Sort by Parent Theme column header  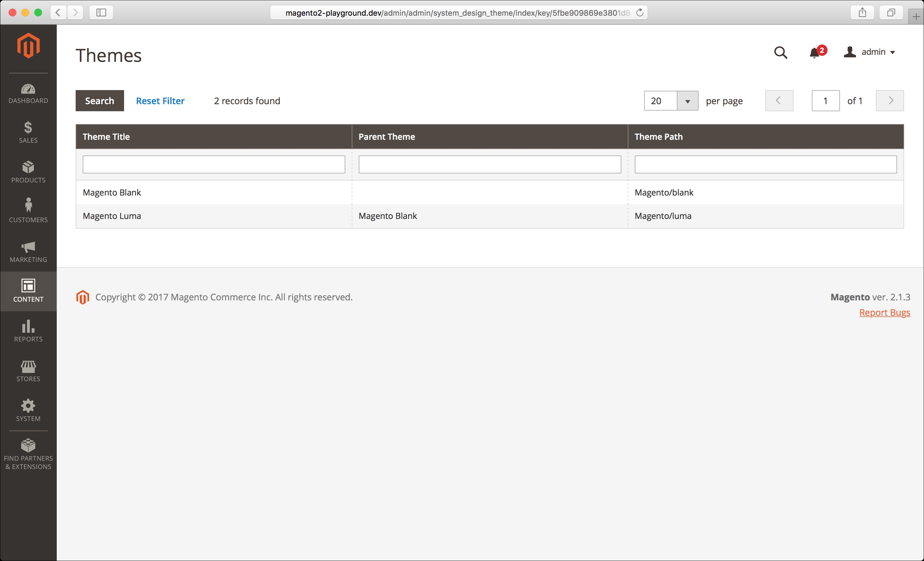(490, 137)
